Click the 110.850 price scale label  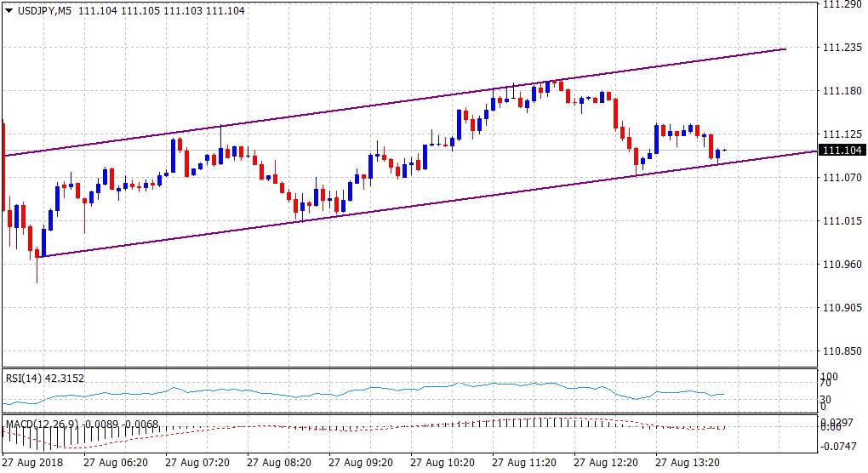click(x=839, y=351)
